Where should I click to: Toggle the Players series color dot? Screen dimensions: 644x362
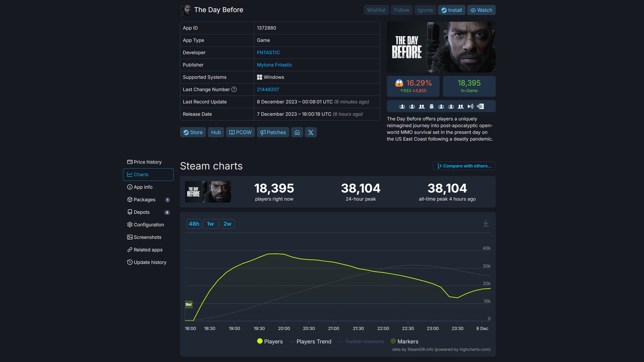(x=259, y=341)
